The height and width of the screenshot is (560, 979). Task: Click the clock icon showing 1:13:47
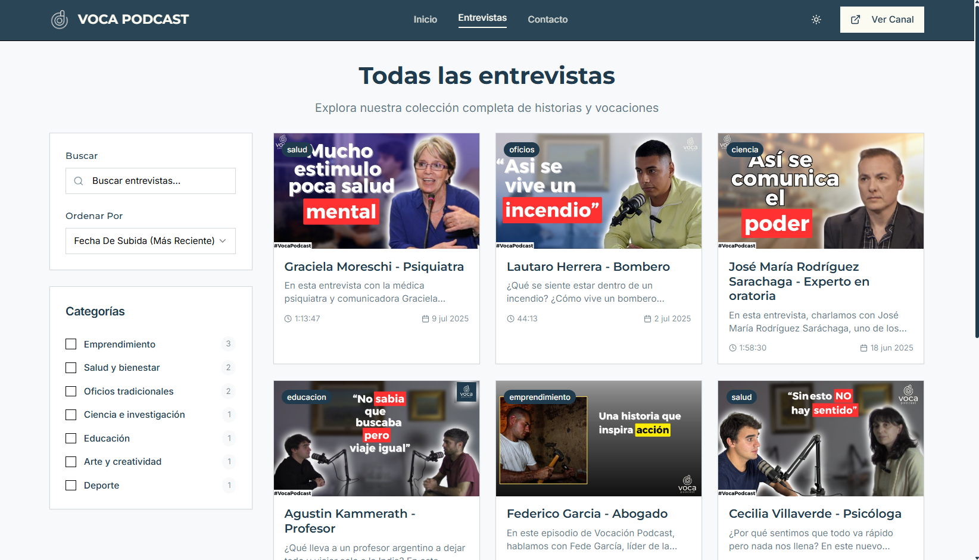(x=288, y=318)
